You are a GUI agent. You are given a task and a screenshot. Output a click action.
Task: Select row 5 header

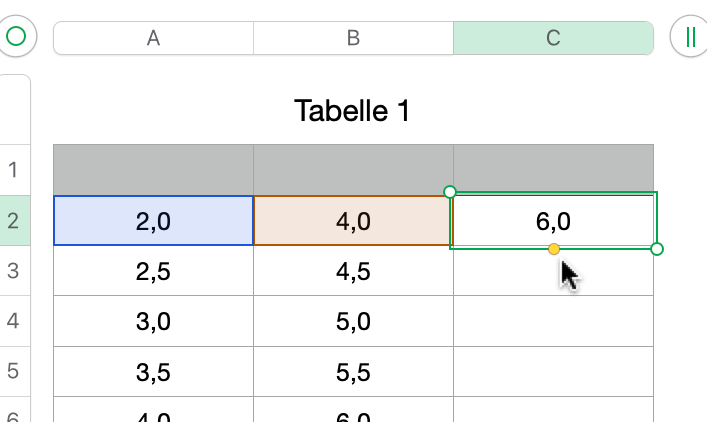tap(14, 372)
